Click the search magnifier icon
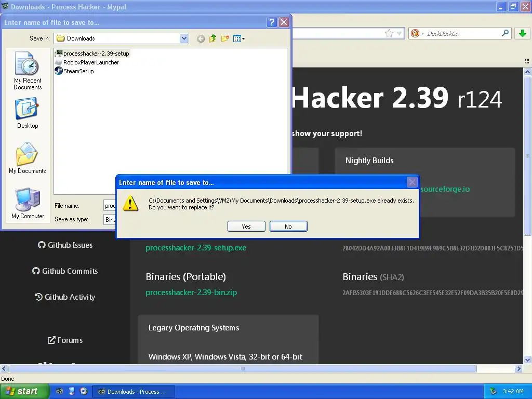 tap(505, 33)
